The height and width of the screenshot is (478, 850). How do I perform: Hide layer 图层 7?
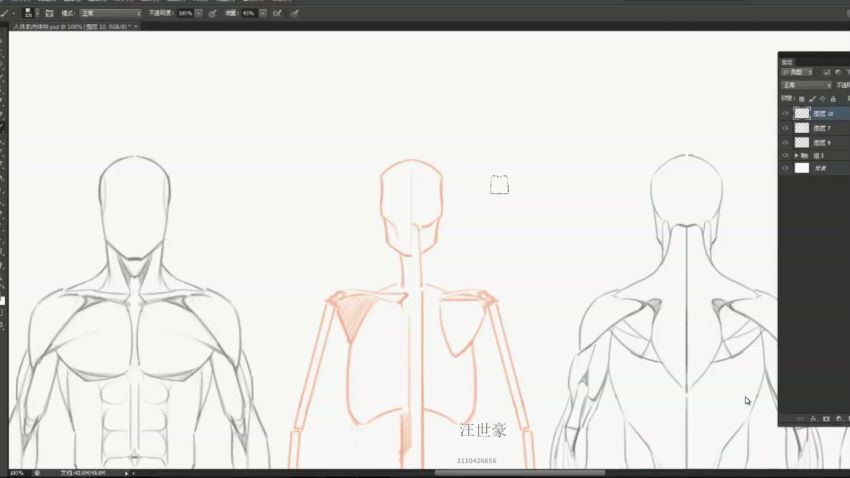click(785, 128)
